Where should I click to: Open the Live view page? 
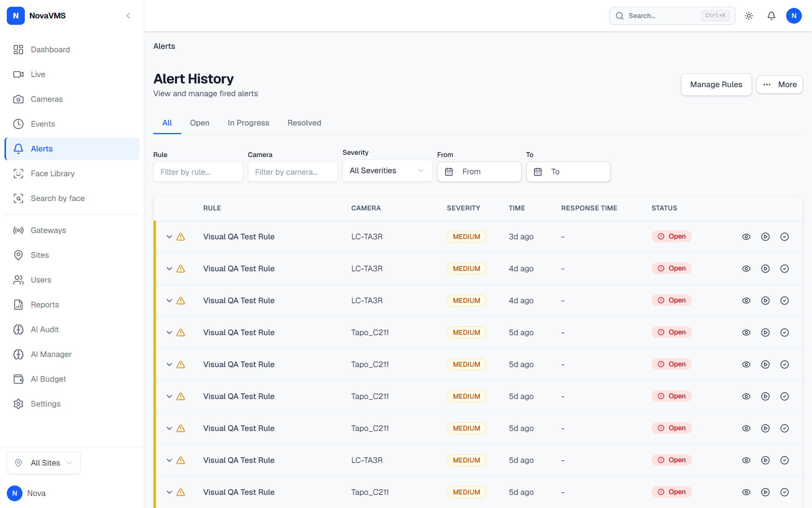tap(72, 74)
